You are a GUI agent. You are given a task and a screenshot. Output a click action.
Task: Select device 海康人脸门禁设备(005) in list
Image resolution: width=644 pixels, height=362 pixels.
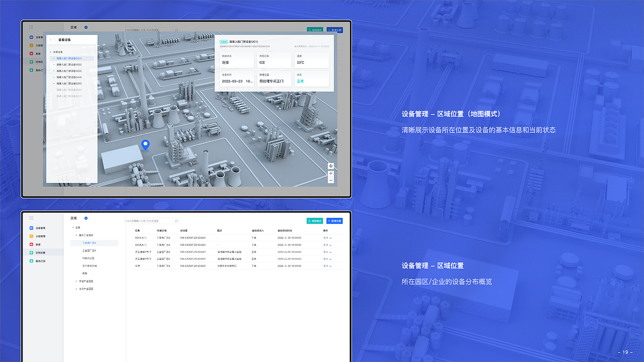point(69,83)
